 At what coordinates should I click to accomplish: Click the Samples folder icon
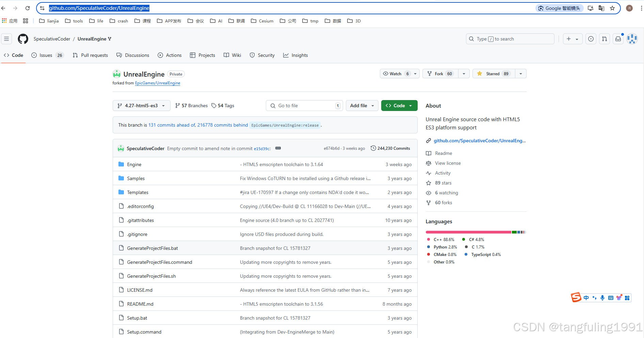click(x=121, y=178)
